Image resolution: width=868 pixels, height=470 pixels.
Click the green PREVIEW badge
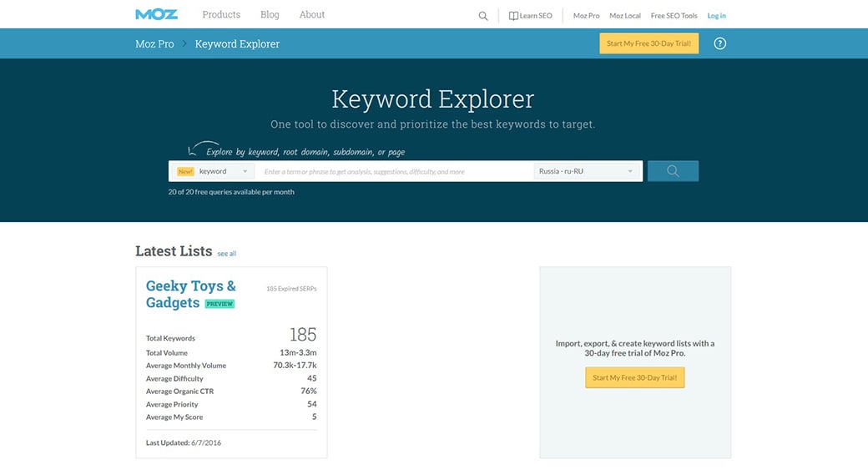[220, 304]
